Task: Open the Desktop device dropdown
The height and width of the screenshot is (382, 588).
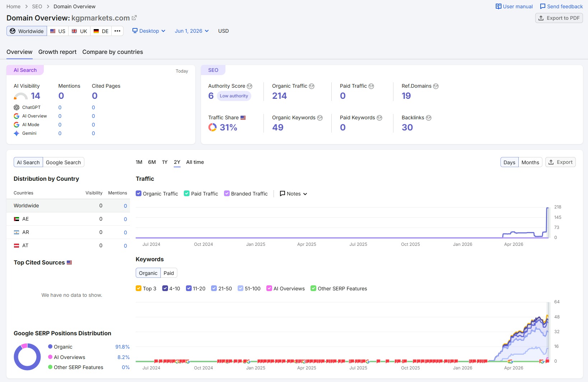Action: [x=149, y=31]
